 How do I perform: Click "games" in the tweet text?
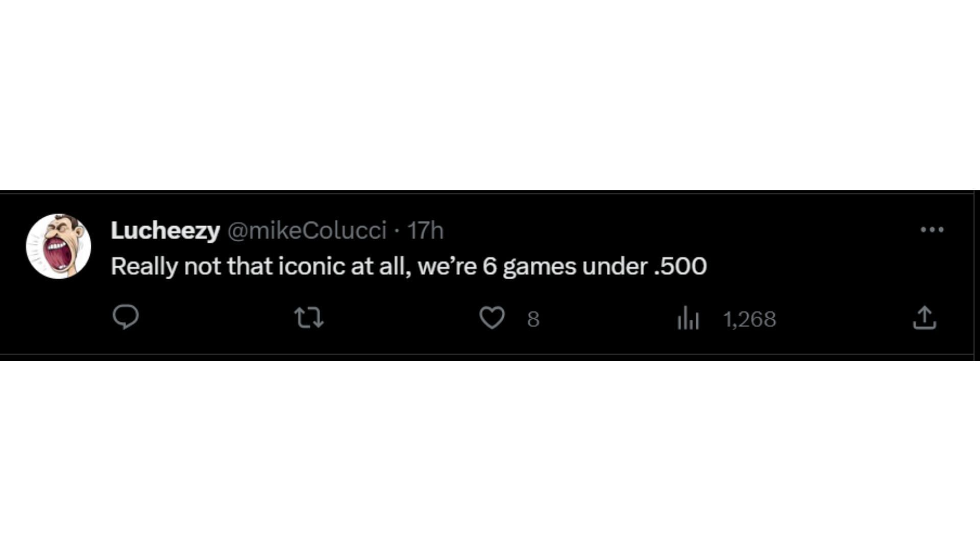(539, 267)
